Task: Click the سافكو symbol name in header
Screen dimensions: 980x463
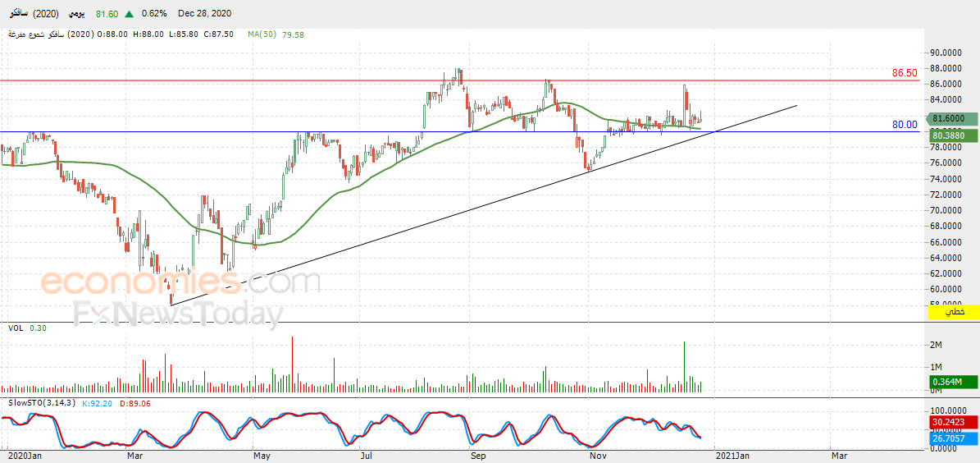Action: pos(19,14)
